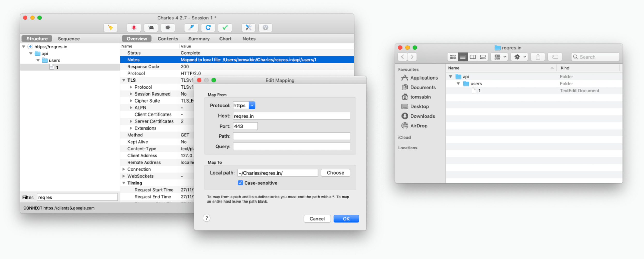This screenshot has width=644, height=259.
Task: Open the Notes tab
Action: pyautogui.click(x=249, y=39)
